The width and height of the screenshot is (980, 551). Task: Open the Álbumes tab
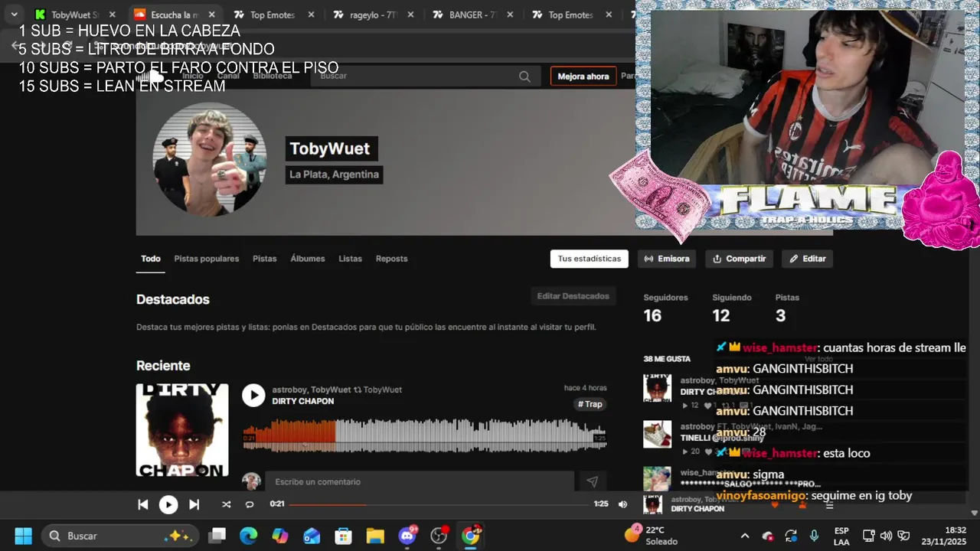pyautogui.click(x=308, y=259)
